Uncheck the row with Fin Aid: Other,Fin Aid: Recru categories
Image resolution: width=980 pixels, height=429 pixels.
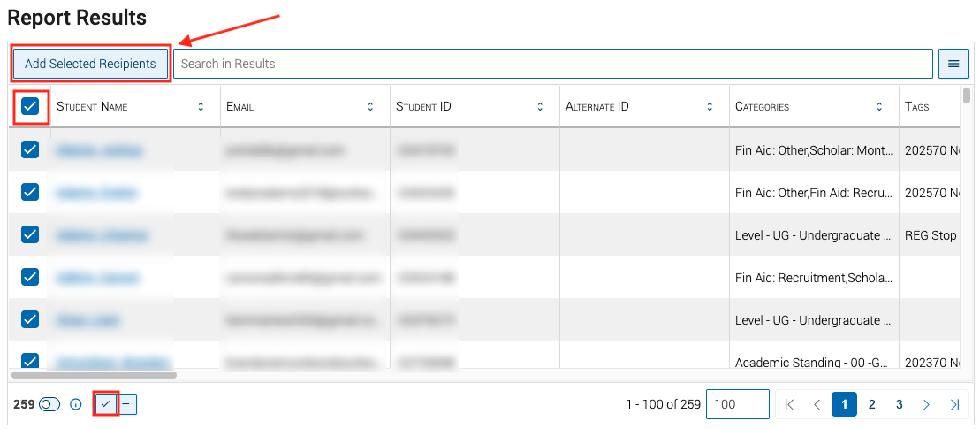pyautogui.click(x=30, y=192)
